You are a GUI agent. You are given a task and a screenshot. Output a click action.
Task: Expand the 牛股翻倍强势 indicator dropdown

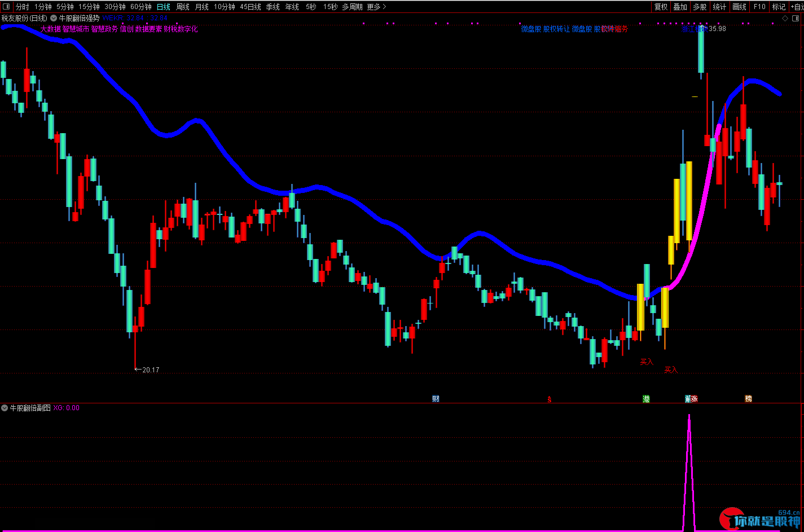pos(54,18)
